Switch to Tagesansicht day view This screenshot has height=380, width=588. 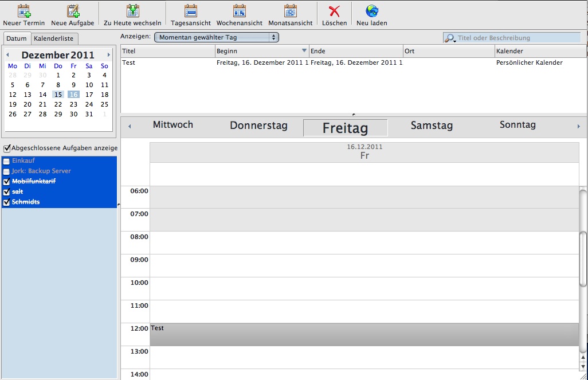pyautogui.click(x=191, y=11)
